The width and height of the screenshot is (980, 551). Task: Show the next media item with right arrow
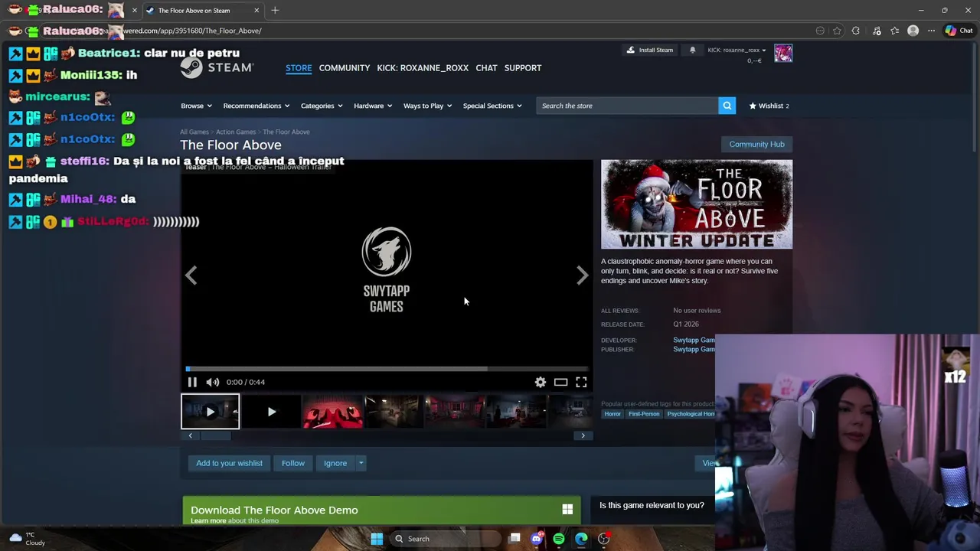[583, 275]
